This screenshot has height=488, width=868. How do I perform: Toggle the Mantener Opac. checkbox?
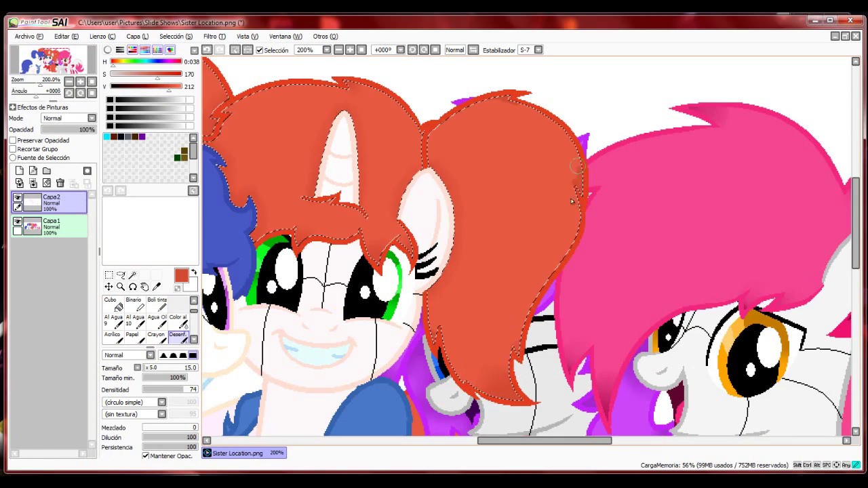pos(146,455)
